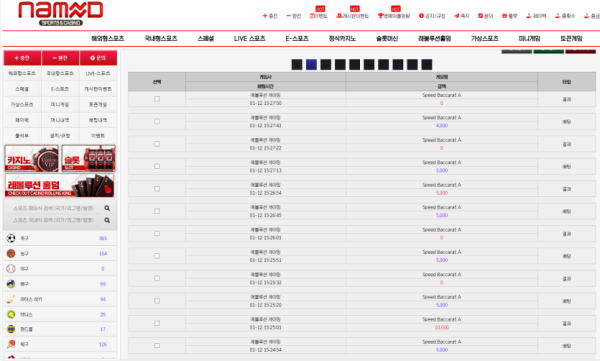Click the first sports search magnifier icon
The height and width of the screenshot is (361, 600).
tap(107, 208)
